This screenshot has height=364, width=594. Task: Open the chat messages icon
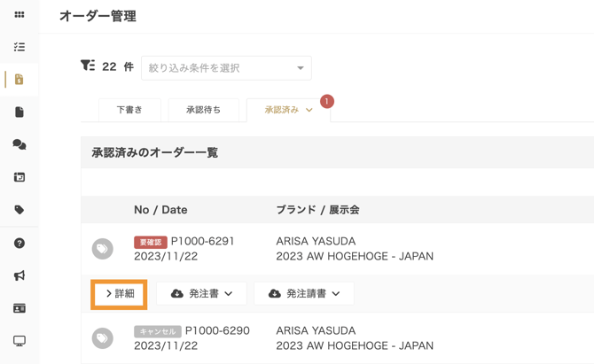coord(20,144)
